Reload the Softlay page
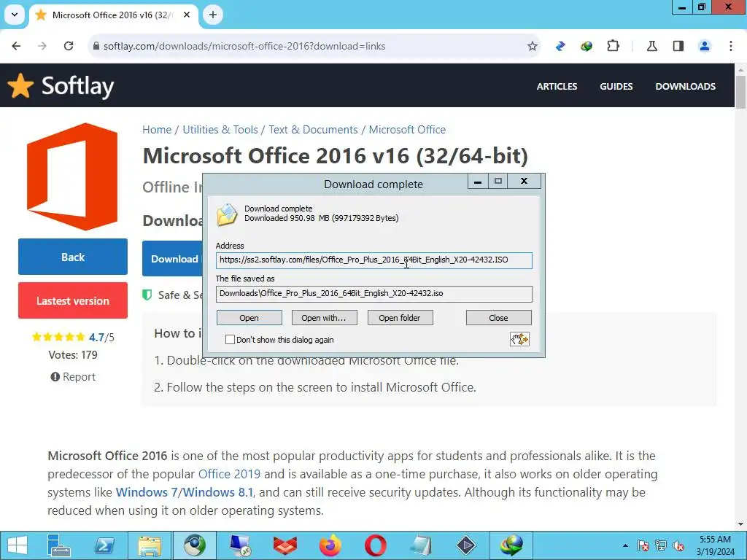 (x=69, y=46)
